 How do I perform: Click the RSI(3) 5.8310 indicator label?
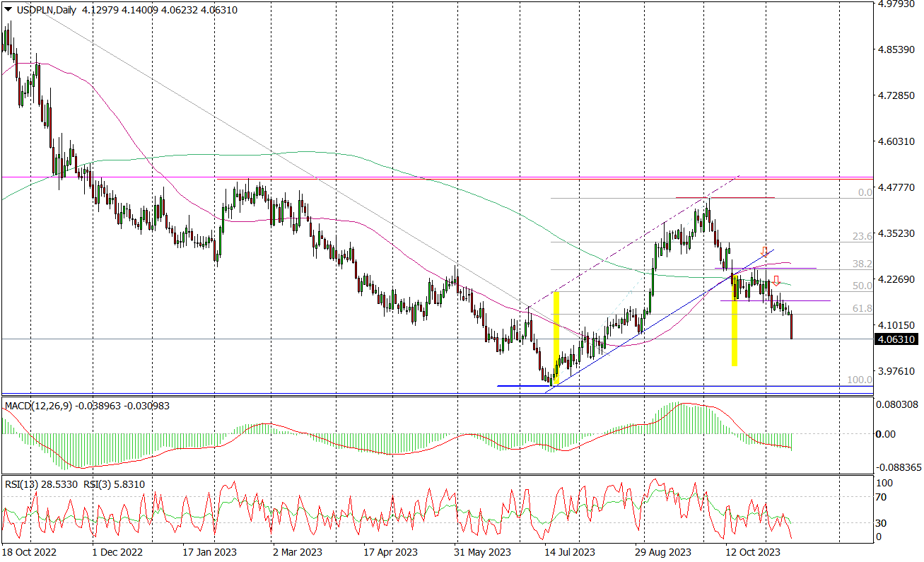(x=115, y=485)
